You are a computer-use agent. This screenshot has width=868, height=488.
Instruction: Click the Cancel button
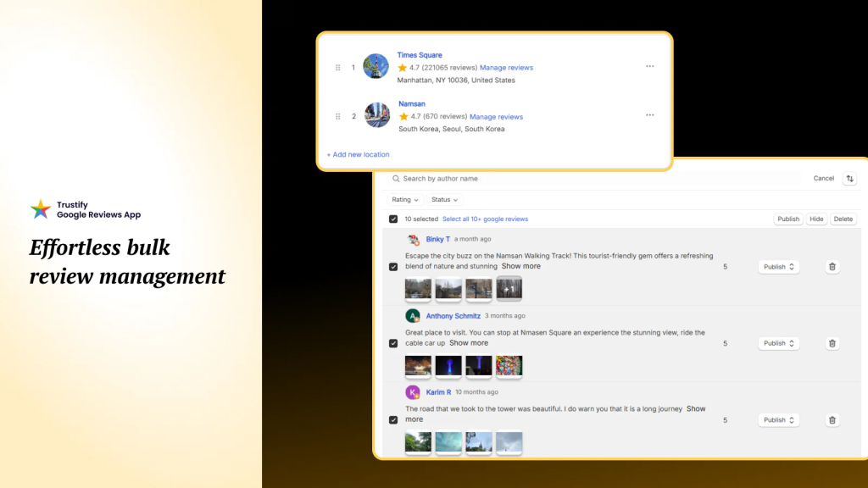point(824,178)
